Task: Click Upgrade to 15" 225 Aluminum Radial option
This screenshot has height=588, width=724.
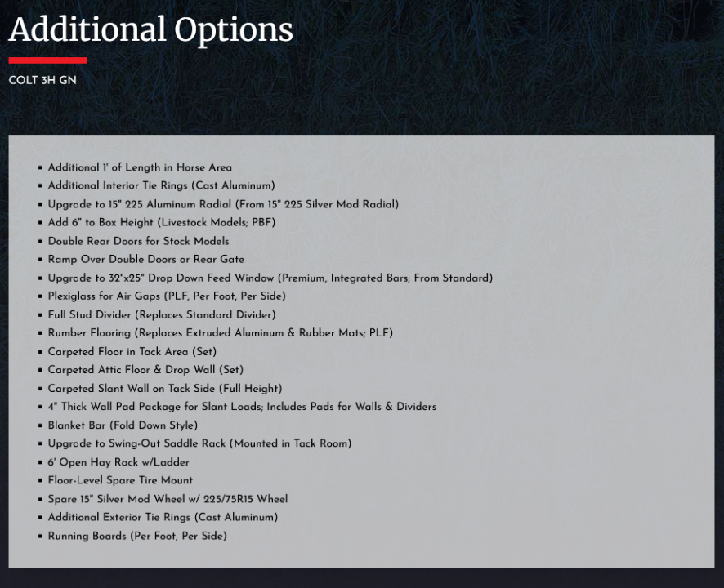Action: click(223, 204)
